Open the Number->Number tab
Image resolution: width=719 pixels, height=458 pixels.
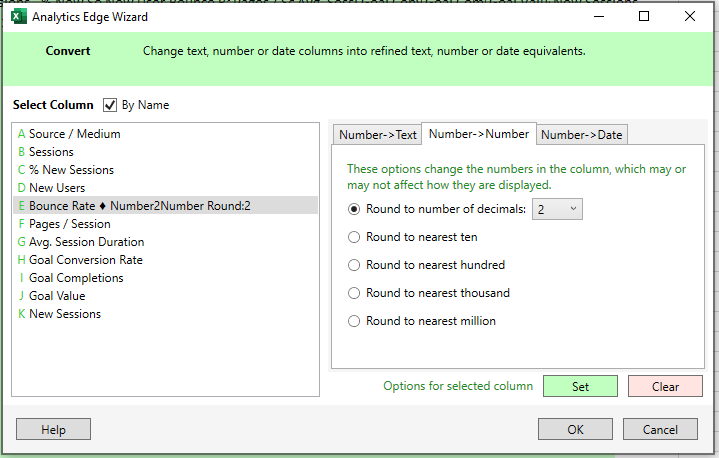[x=479, y=134]
